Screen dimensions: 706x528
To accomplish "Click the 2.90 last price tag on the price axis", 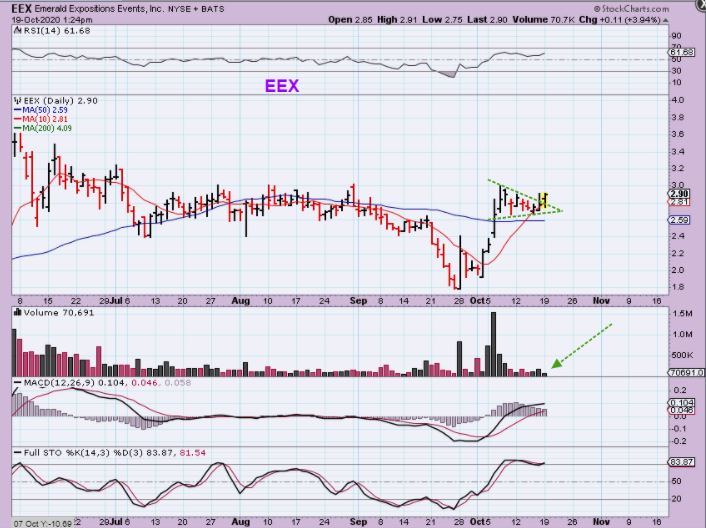I will [679, 194].
